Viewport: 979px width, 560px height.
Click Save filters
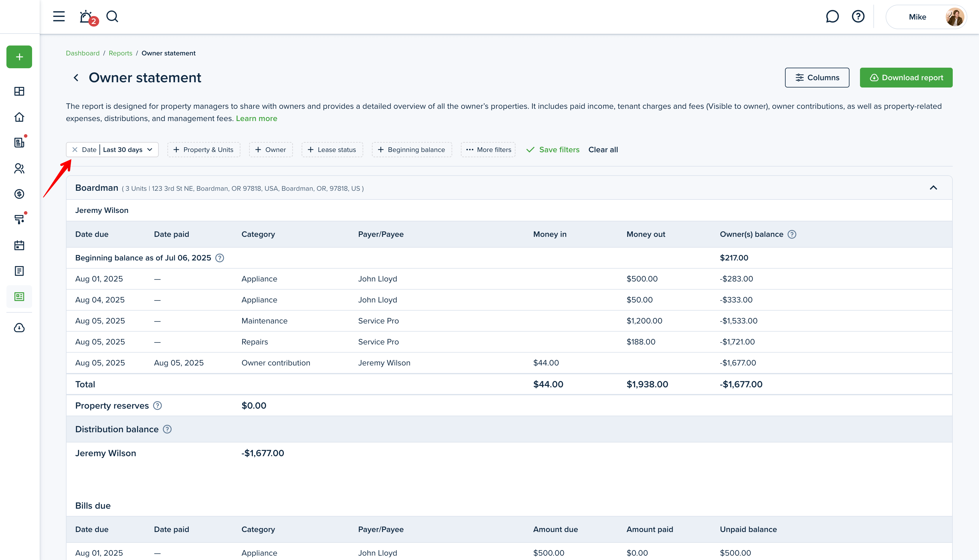553,150
